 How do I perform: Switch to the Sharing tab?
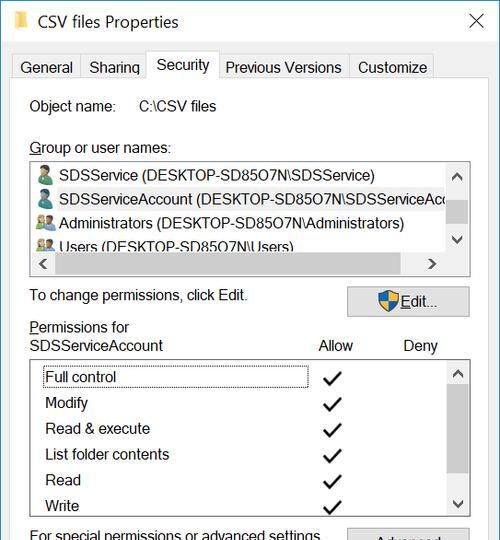(114, 67)
